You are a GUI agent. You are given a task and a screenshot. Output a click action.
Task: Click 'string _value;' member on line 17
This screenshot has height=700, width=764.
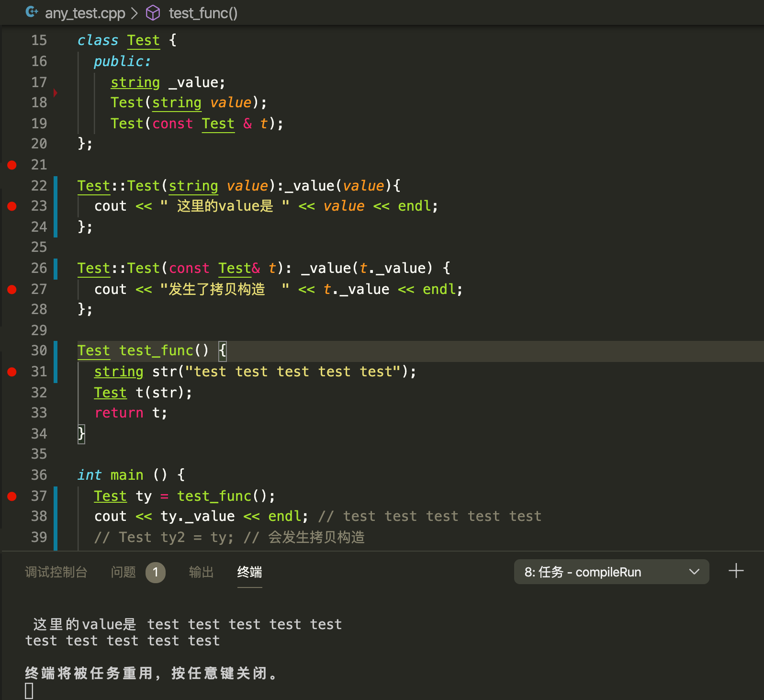168,82
